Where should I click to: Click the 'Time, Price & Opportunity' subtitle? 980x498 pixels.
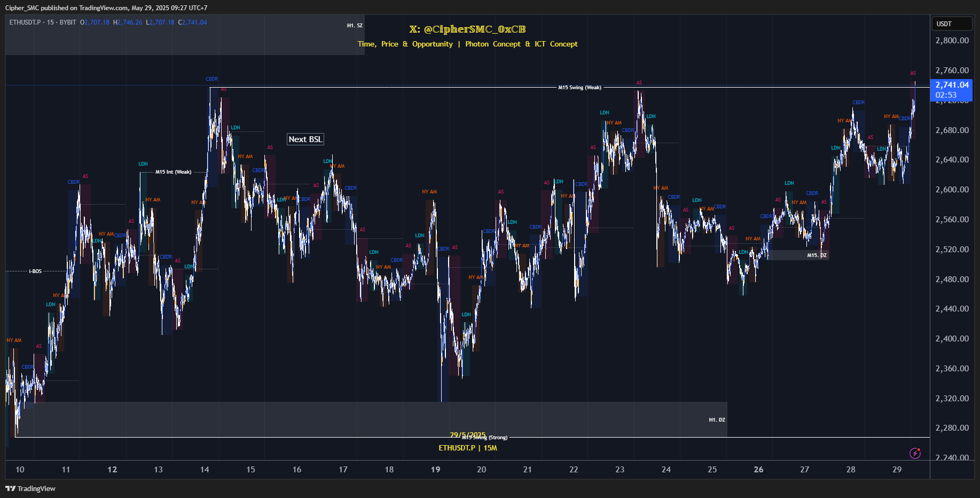(x=405, y=44)
